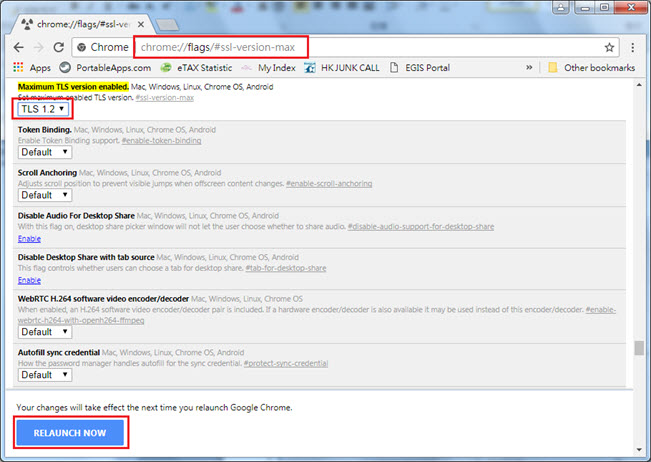
Task: Open the eTAX Statistic bookmark
Action: pos(196,68)
